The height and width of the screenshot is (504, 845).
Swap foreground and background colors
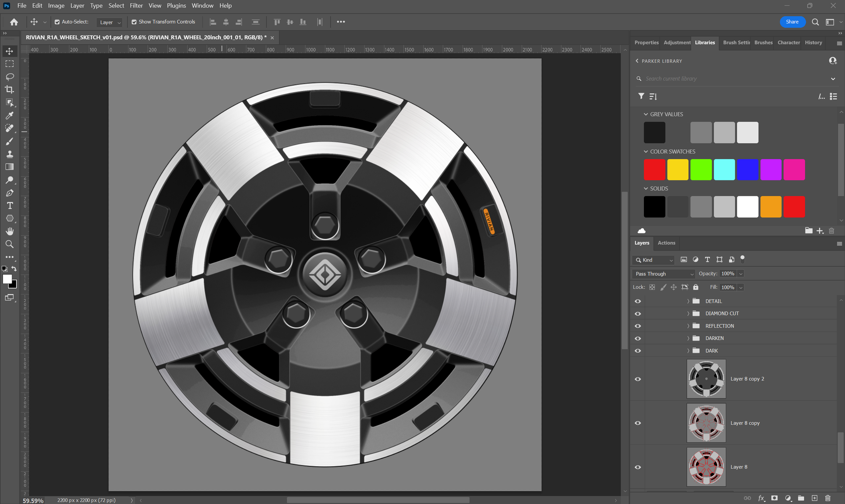[x=14, y=269]
